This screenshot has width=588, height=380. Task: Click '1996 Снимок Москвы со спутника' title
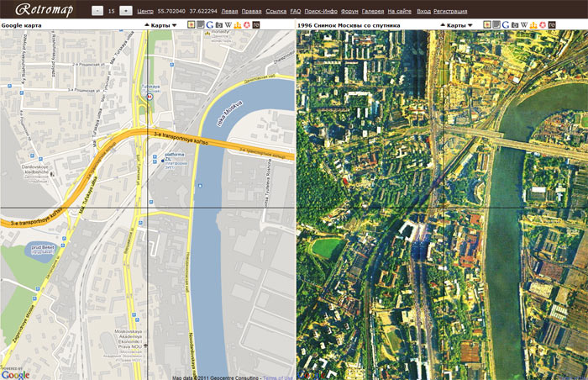349,25
